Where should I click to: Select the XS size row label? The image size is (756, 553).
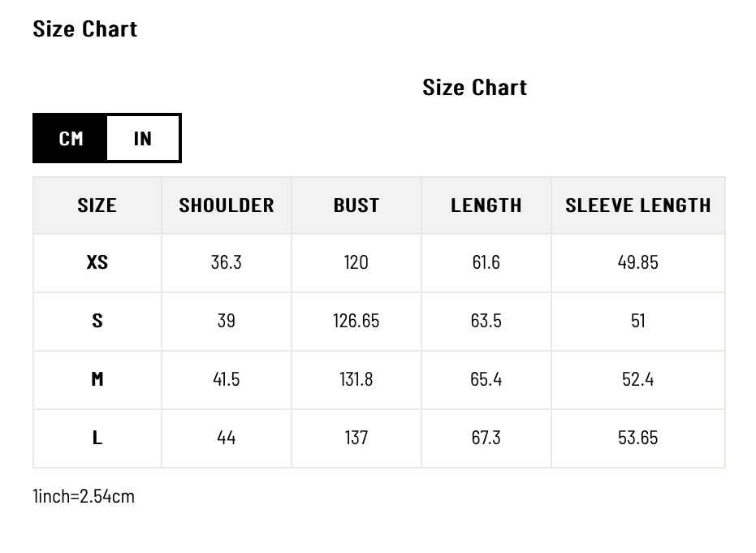click(97, 263)
